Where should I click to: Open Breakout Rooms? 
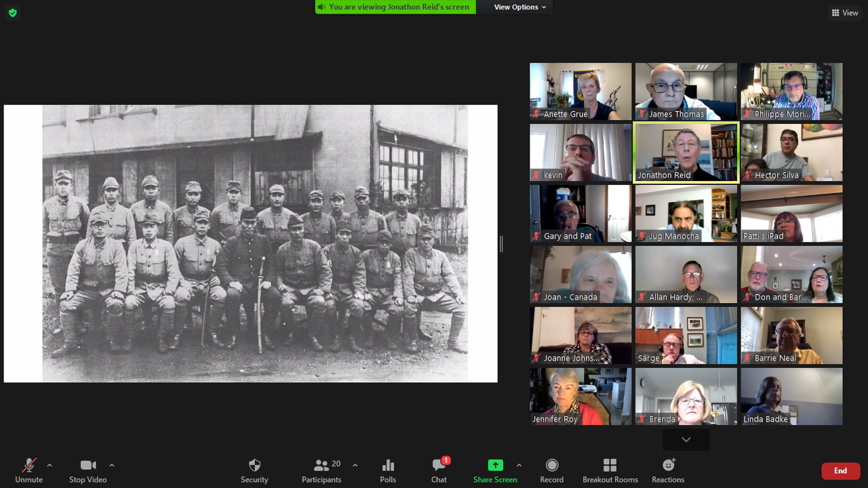610,466
